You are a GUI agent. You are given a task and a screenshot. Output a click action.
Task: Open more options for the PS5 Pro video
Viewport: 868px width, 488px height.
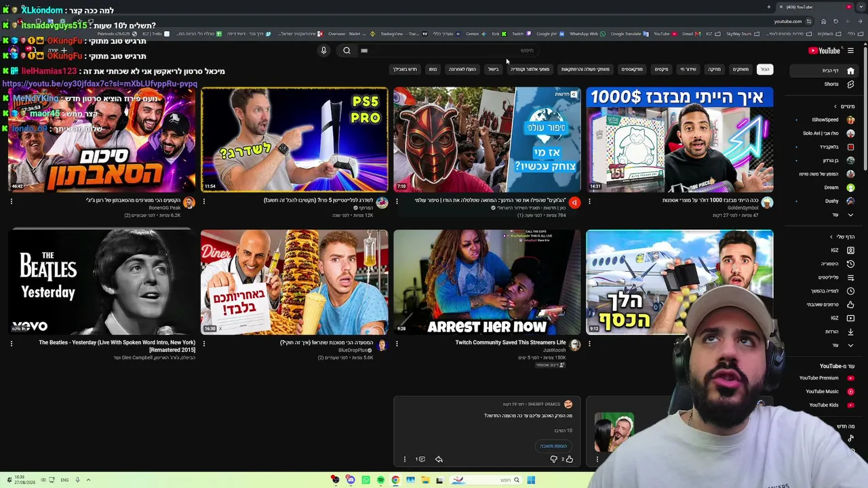tap(204, 201)
